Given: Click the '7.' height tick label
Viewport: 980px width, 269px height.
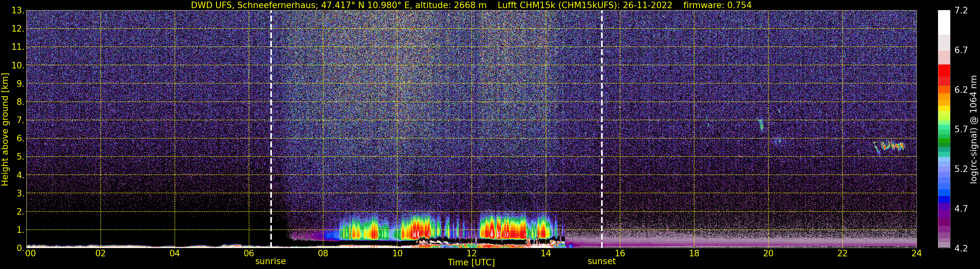Looking at the screenshot, I should (20, 120).
